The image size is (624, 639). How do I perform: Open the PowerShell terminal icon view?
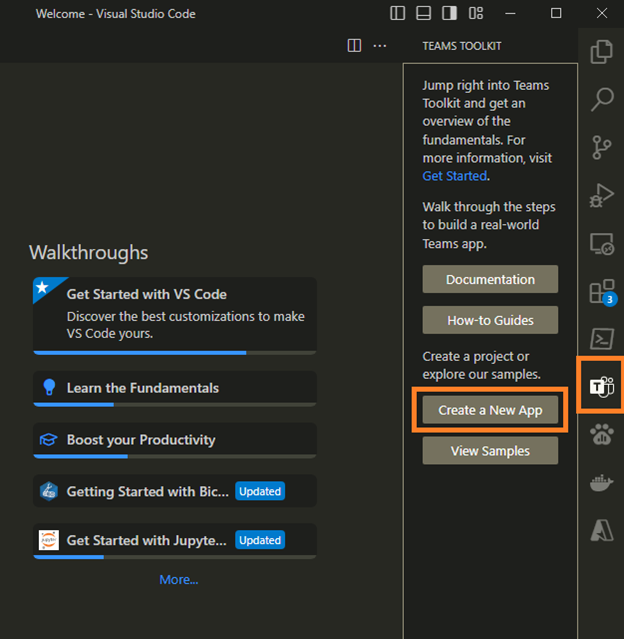point(602,339)
